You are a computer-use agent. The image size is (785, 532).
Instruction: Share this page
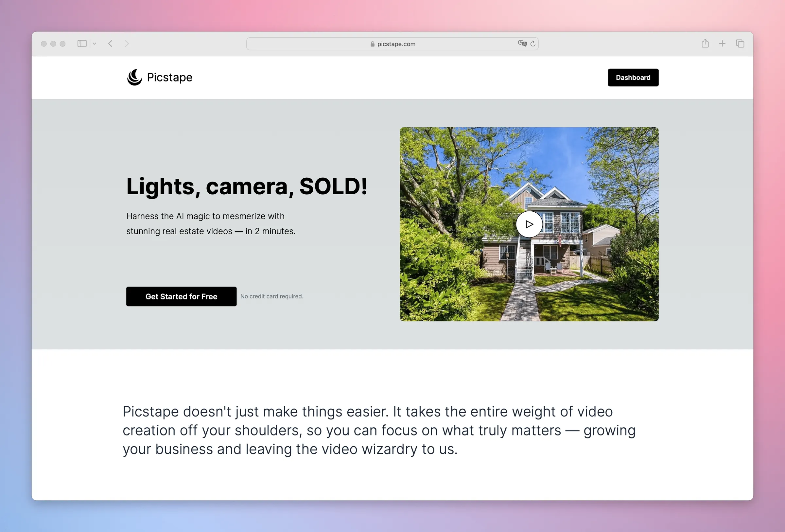pyautogui.click(x=705, y=44)
